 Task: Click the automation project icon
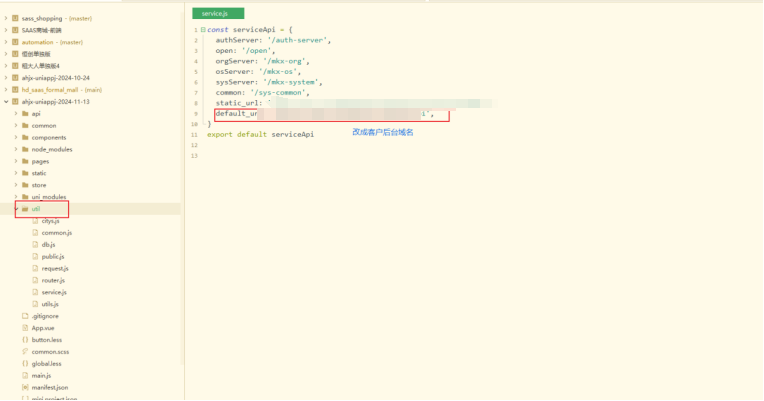(15, 42)
